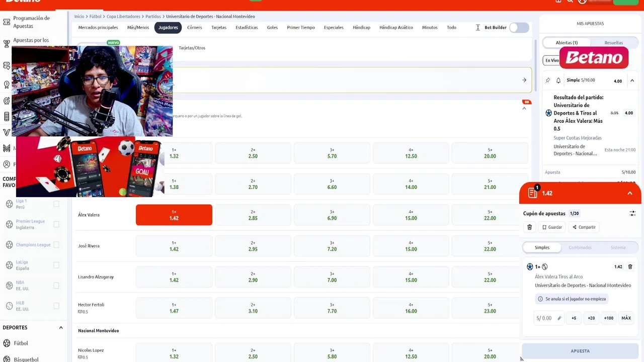
Task: Check the Champions League favorite checkbox
Action: 56,245
